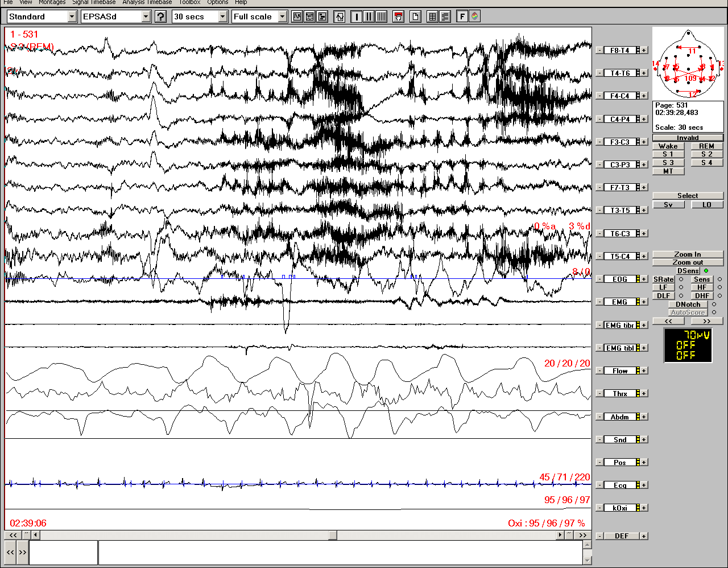
Task: Open the Montages menu
Action: pyautogui.click(x=52, y=2)
